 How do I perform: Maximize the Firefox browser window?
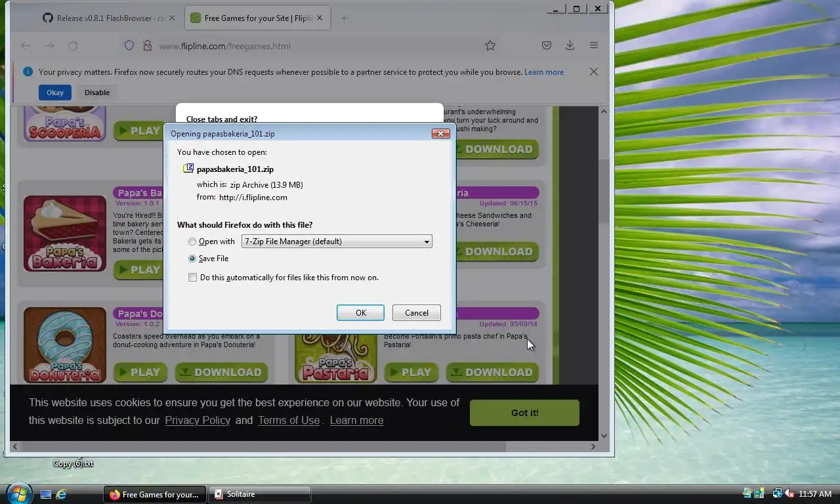(x=576, y=9)
